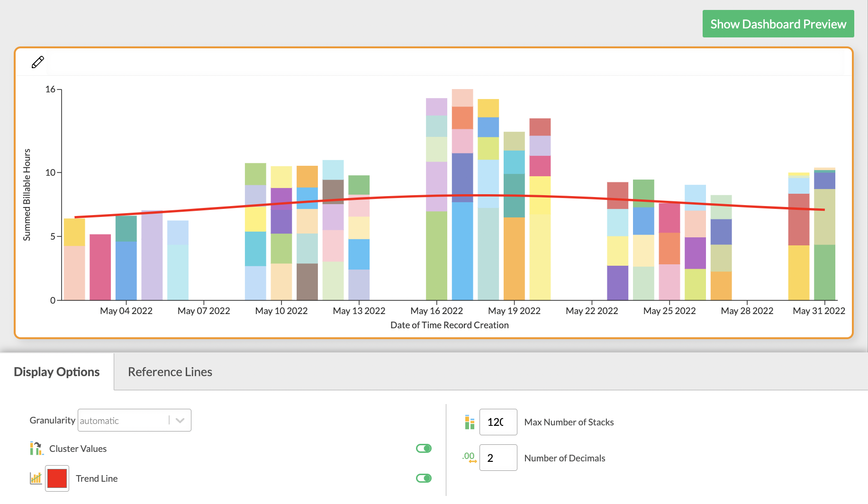
Task: Click the .00 Number of Decimals icon
Action: tap(469, 458)
